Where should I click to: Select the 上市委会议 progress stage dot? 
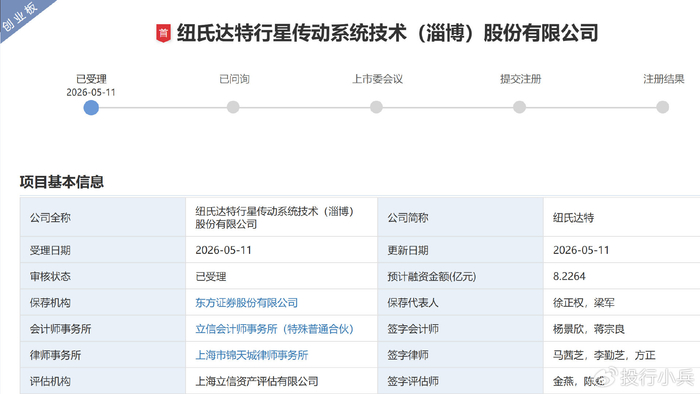click(376, 107)
